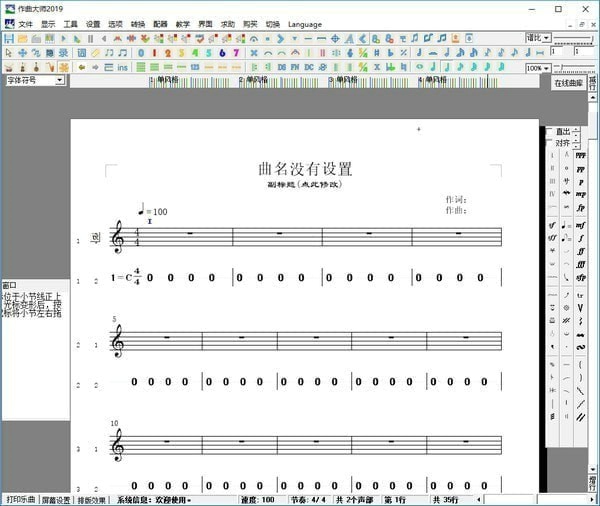This screenshot has height=506, width=600.
Task: Select numbered note digit 5 icon
Action: [x=208, y=52]
